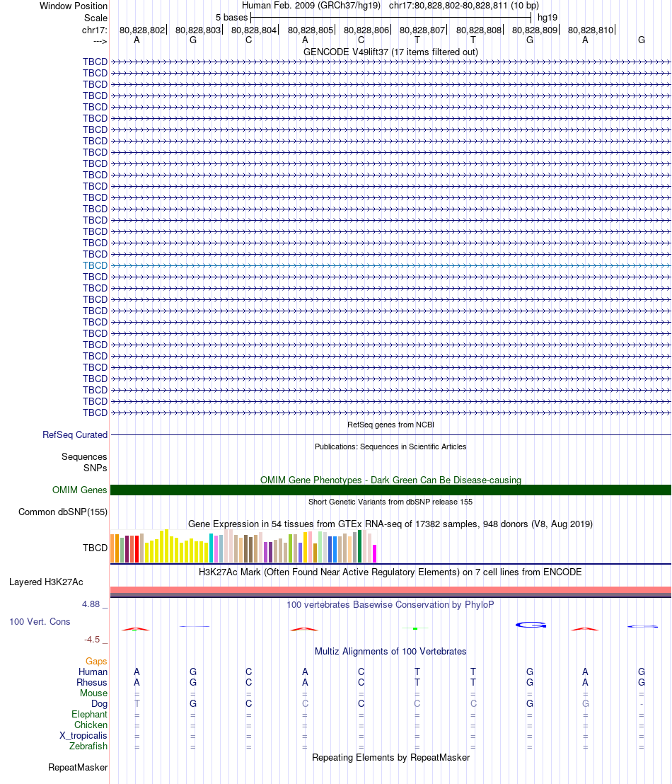672x784 pixels.
Task: Open the RefSeq Curated track label
Action: tap(75, 435)
